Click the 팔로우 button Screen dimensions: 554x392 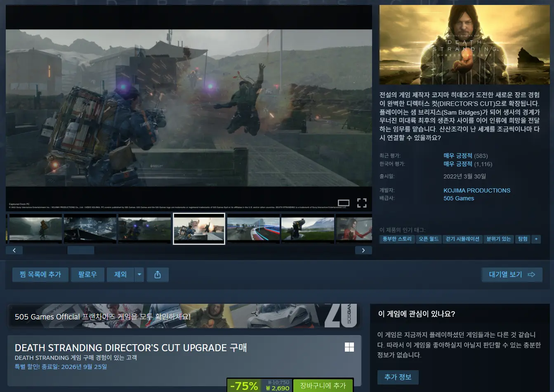[87, 275]
